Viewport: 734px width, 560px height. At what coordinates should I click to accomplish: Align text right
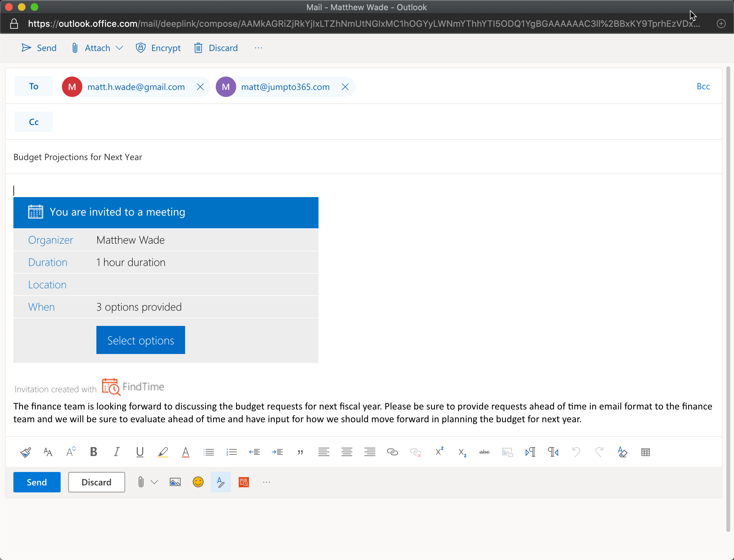click(370, 452)
